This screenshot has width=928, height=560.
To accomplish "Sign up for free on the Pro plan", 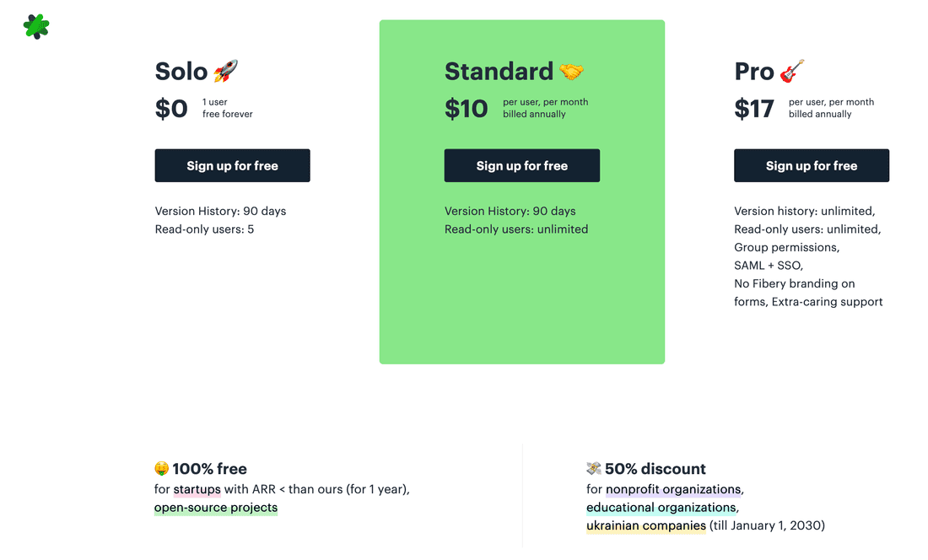I will click(811, 165).
